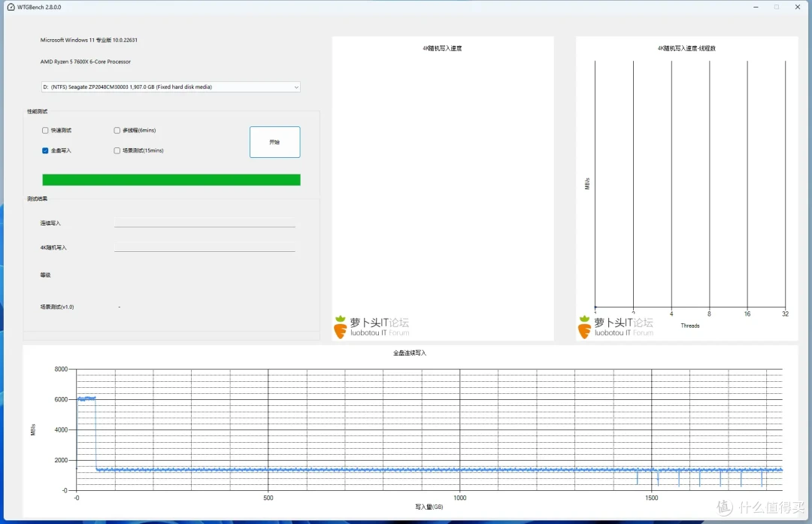The image size is (812, 524).
Task: Click the 4K随机写入速度 chart panel title
Action: click(442, 48)
